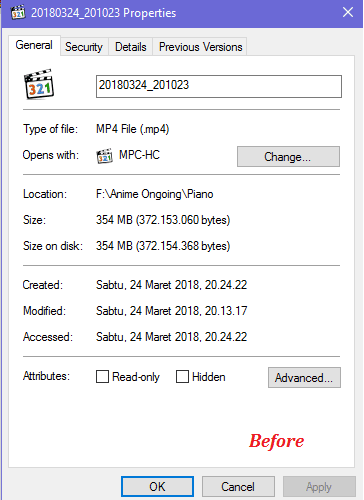The width and height of the screenshot is (364, 500).
Task: Click the greyed Apply button
Action: pyautogui.click(x=319, y=486)
